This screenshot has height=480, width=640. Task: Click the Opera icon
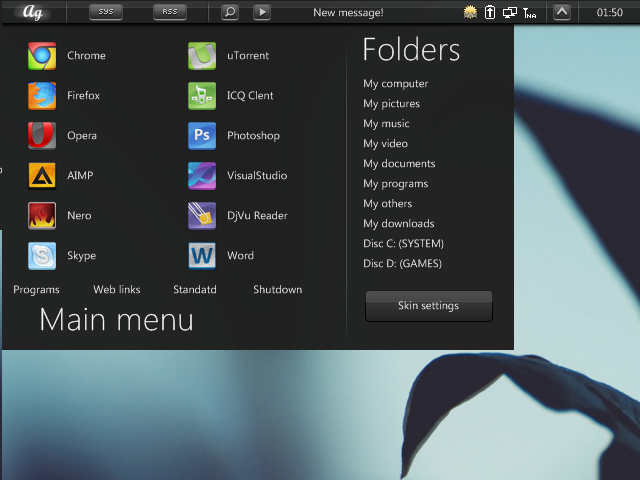pos(42,136)
